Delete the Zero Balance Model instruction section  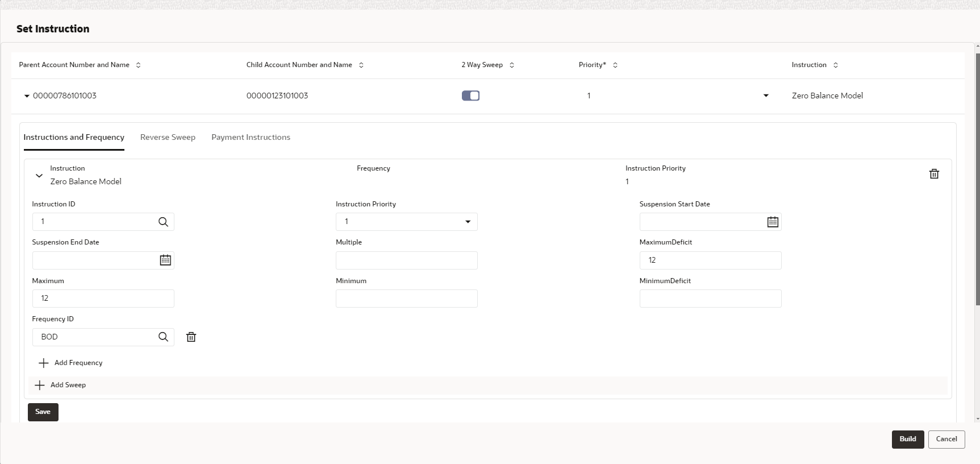point(934,174)
